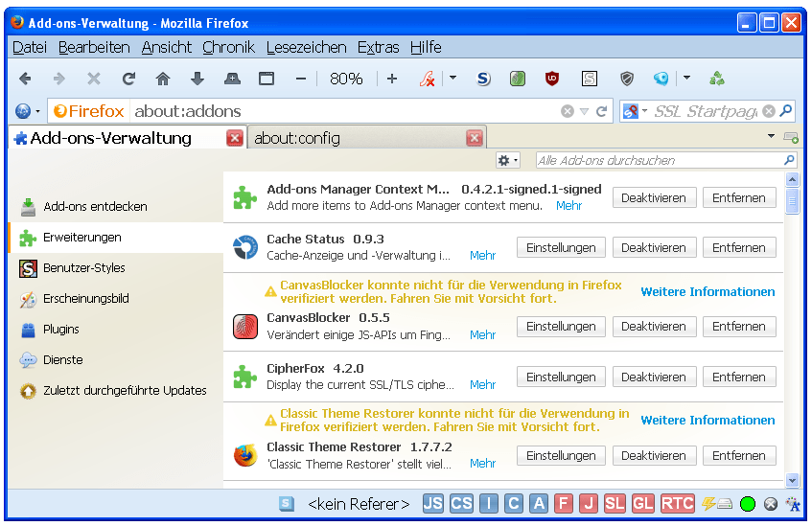812x526 pixels.
Task: Toggle the RTC status bar button
Action: 678,504
